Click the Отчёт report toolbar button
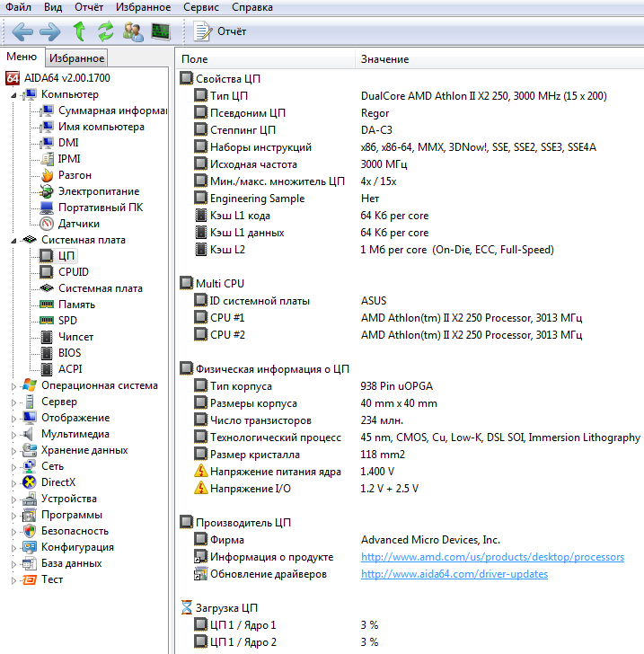This screenshot has width=644, height=654. tap(220, 31)
